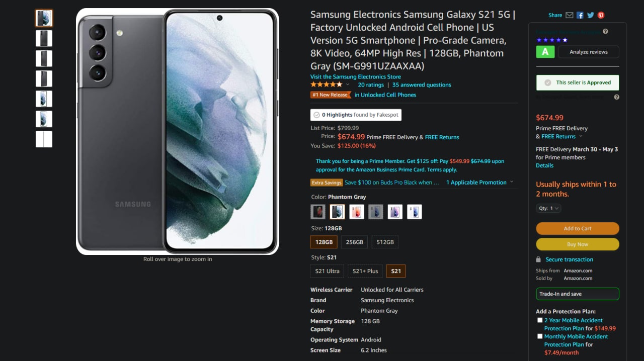Click the #1 New Release badge
The width and height of the screenshot is (644, 361).
pos(331,95)
